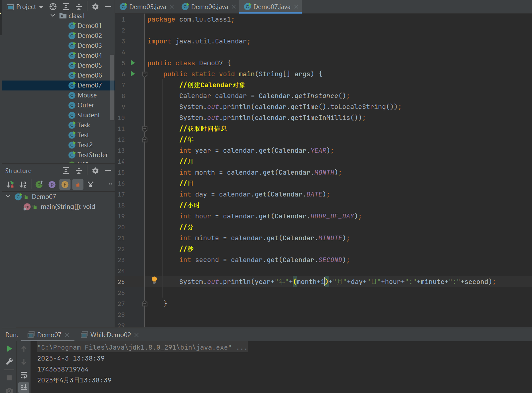Click the intention lightbulb on line 25
The image size is (532, 393).
[x=154, y=280]
